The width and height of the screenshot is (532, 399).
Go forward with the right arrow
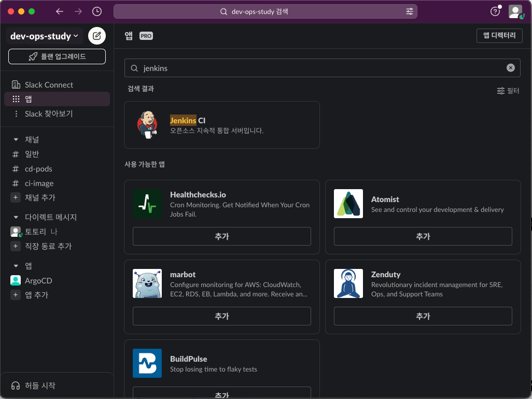78,11
